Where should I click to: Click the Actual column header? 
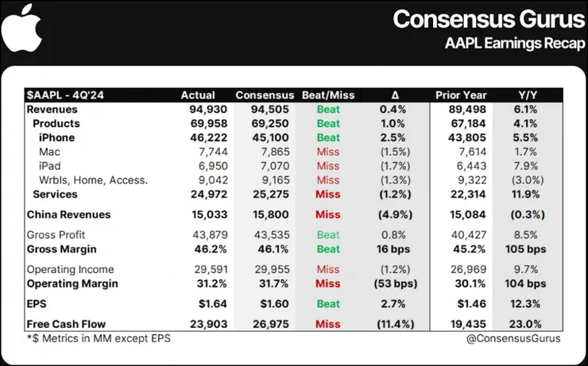(199, 95)
